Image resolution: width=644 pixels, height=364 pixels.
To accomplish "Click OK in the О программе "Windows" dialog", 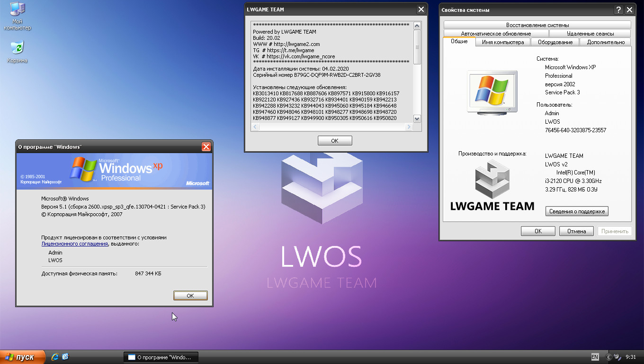I will [x=190, y=295].
